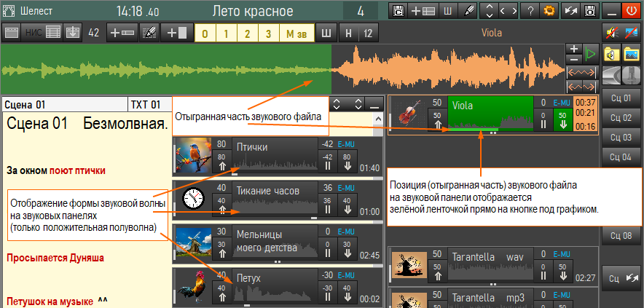Open the sound folder icon
Image resolution: width=644 pixels, height=308 pixels.
point(613,54)
